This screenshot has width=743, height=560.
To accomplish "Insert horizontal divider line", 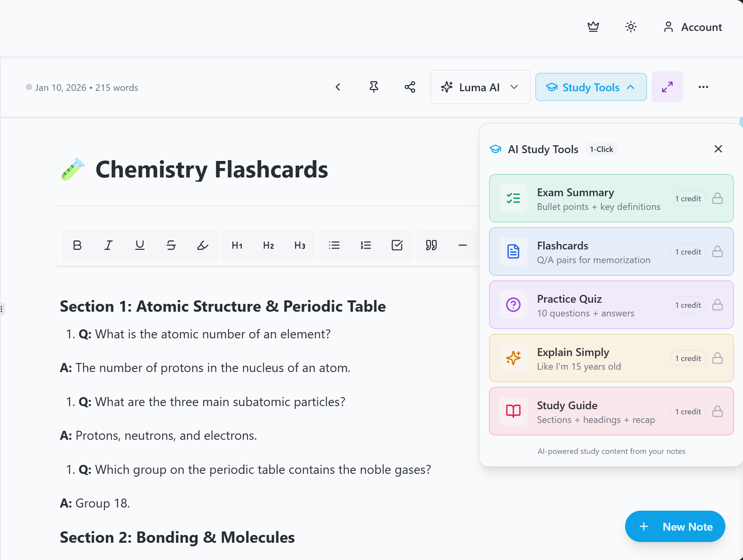I will 462,246.
